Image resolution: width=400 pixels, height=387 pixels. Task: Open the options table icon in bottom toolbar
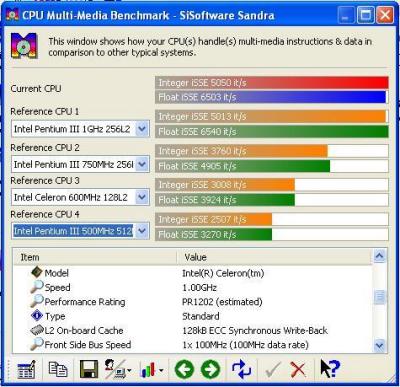point(26,369)
